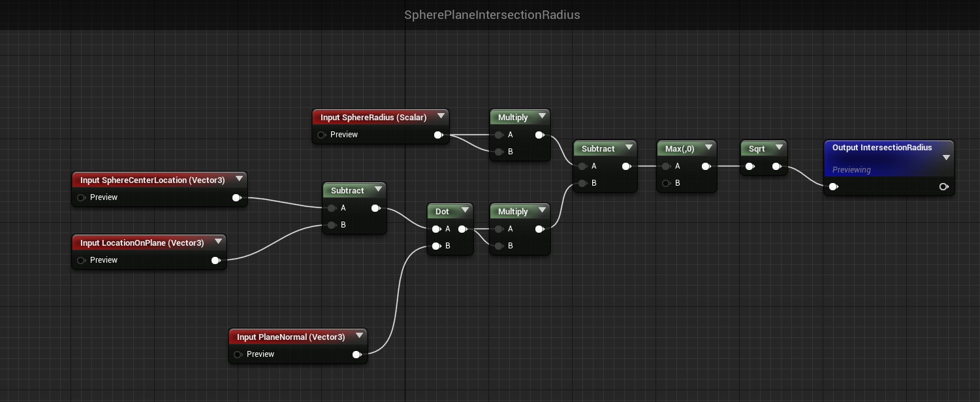This screenshot has width=980, height=402.
Task: Click the output pin of the Sqrt node
Action: point(776,167)
